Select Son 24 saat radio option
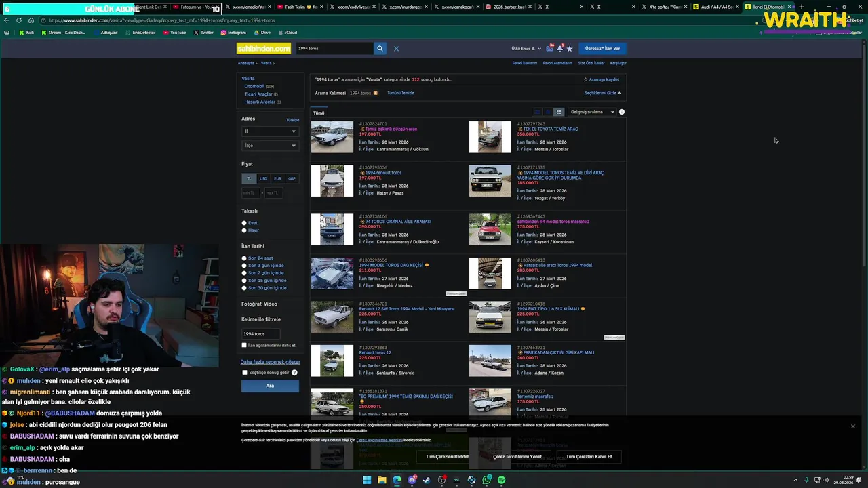The image size is (868, 488). coord(244,258)
